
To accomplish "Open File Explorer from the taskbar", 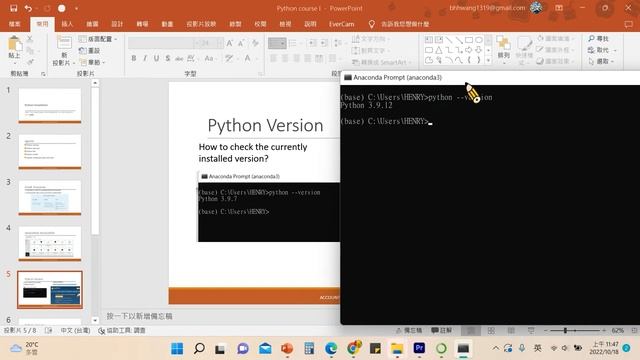I will click(x=397, y=349).
